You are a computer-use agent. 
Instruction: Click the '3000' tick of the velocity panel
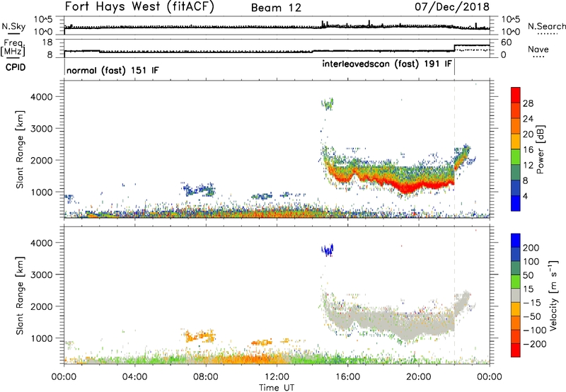point(41,275)
